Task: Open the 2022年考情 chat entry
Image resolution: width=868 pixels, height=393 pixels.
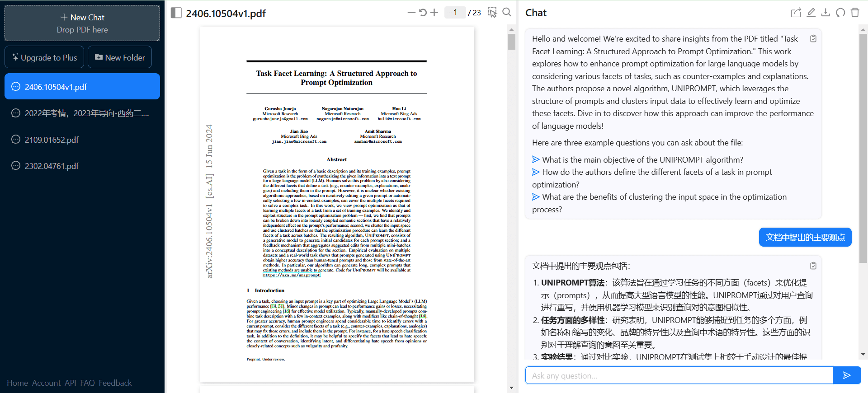Action: (82, 113)
